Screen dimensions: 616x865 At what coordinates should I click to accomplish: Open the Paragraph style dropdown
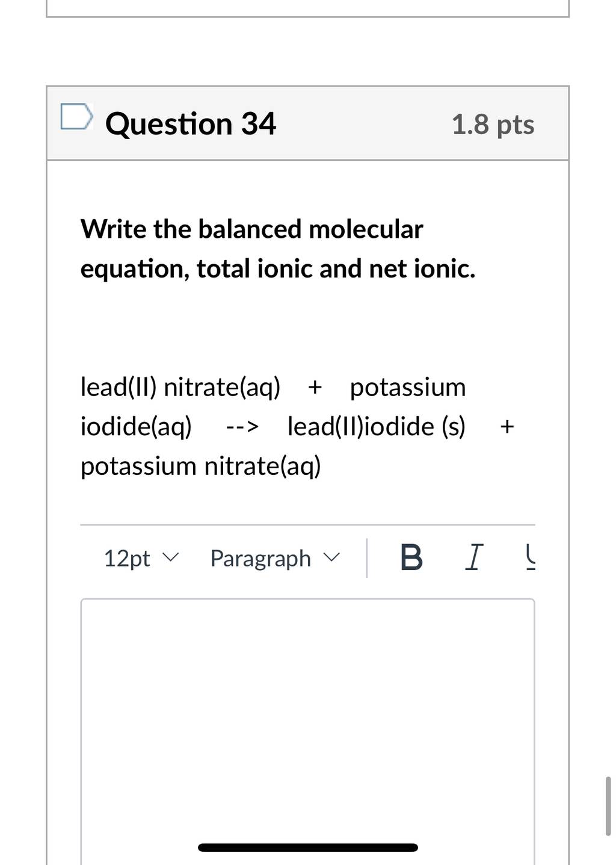[x=275, y=558]
